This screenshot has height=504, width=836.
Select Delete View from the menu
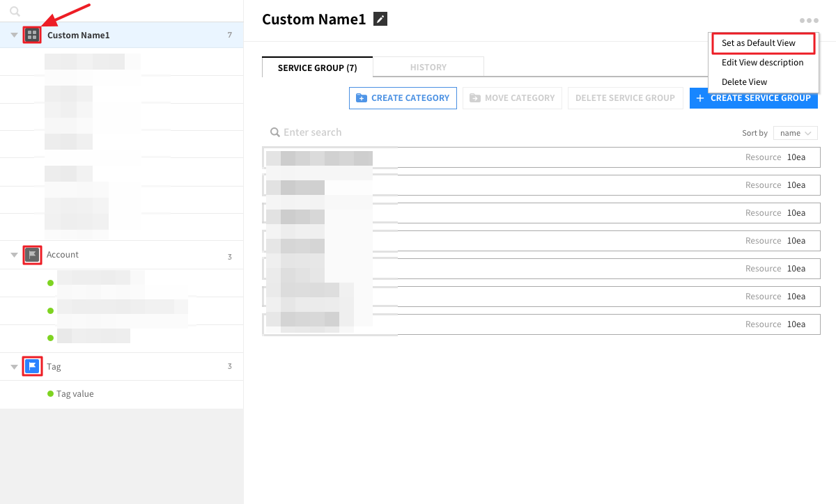click(744, 82)
